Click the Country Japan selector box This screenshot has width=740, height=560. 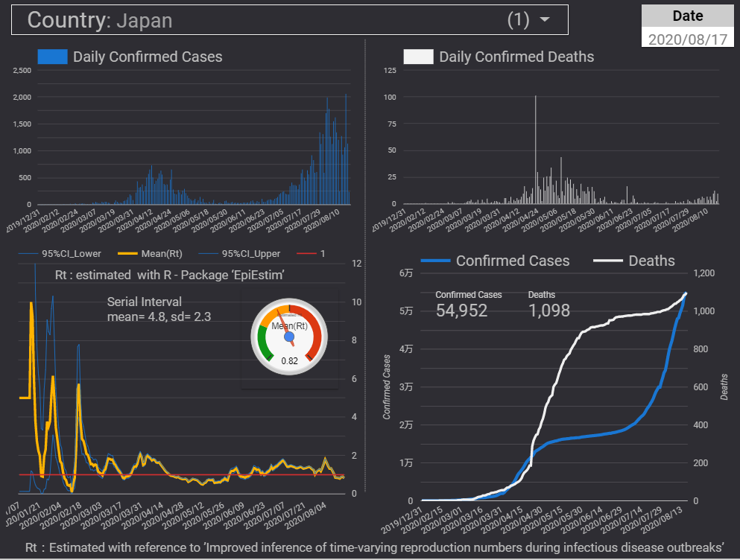tap(289, 20)
